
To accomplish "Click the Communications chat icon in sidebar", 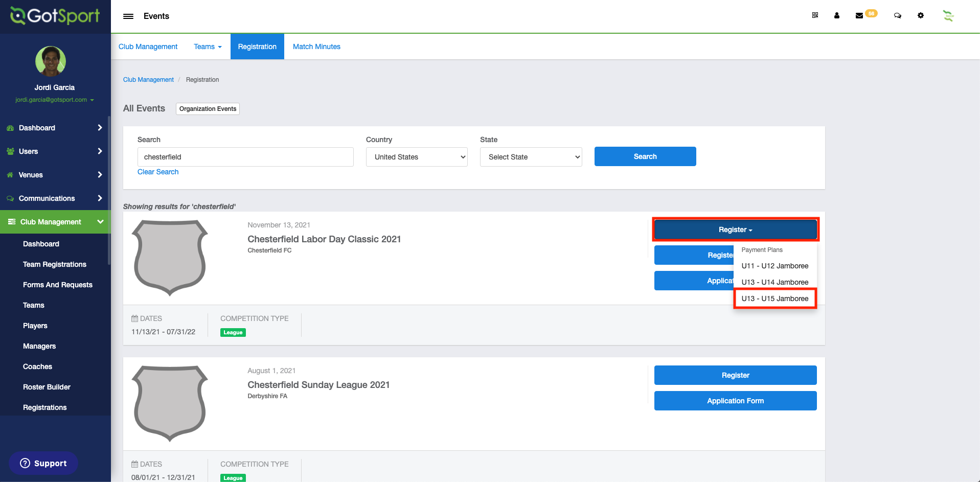I will point(10,198).
